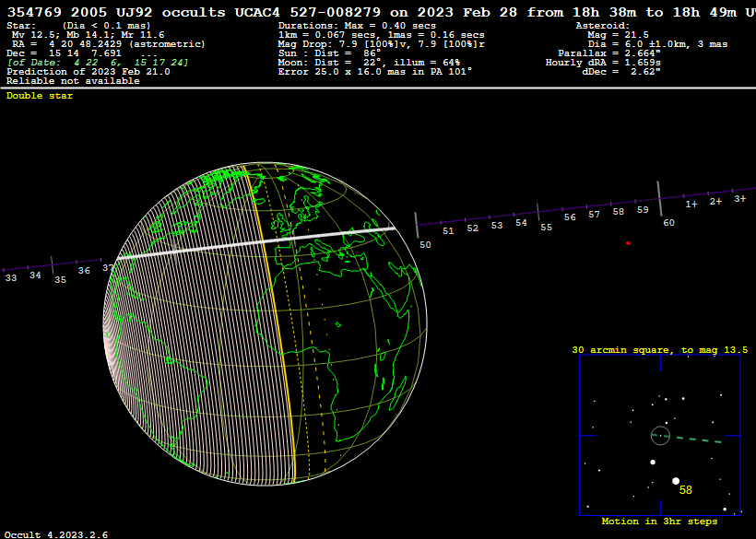This screenshot has width=756, height=539.
Task: Click the small red dot below the path line
Action: click(628, 243)
